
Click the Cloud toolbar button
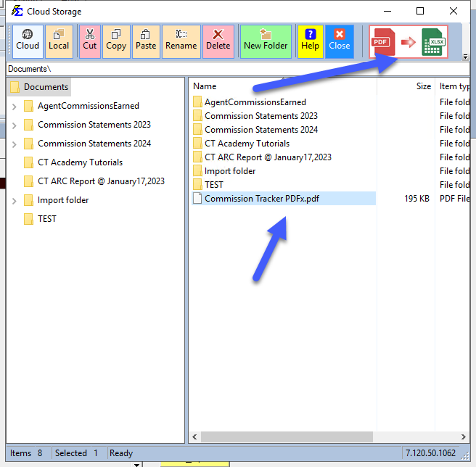28,41
